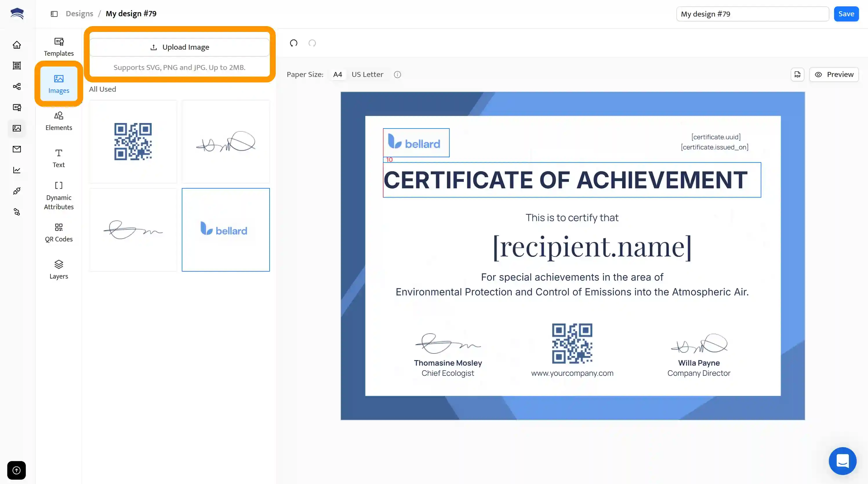Switch to the Elements tab
The image size is (868, 484).
(59, 121)
